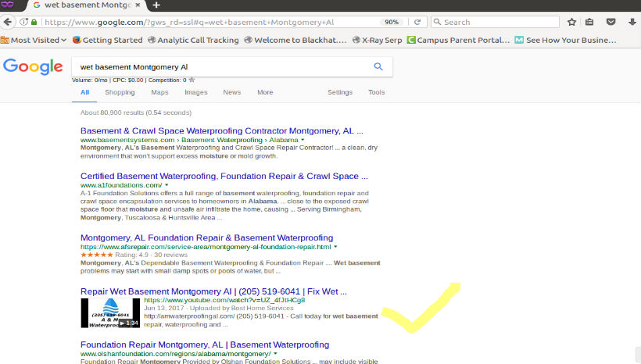Expand olshanfoundation.com result dropdown arrow
The width and height of the screenshot is (641, 364).
275,354
